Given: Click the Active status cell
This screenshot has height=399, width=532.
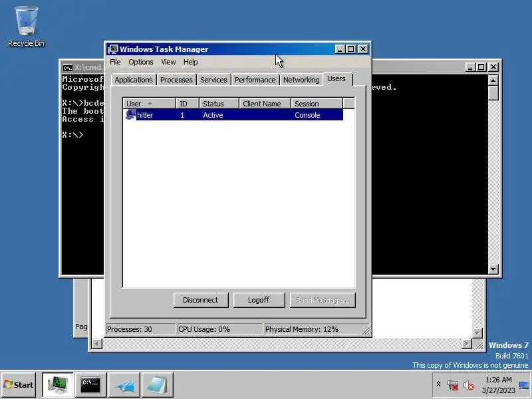Looking at the screenshot, I should [x=213, y=115].
